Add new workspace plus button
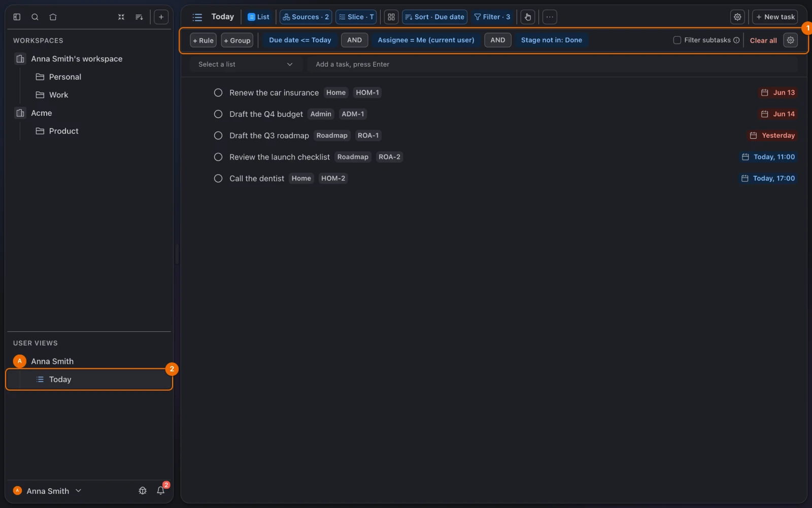Image resolution: width=812 pixels, height=508 pixels. tap(161, 17)
